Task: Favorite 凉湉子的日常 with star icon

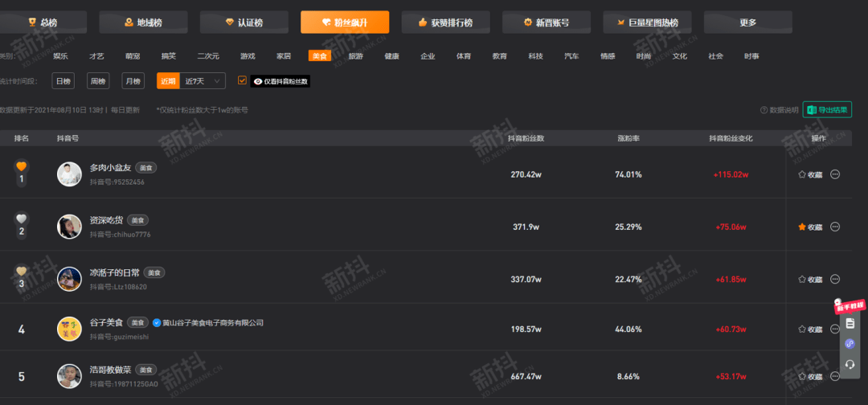Action: pyautogui.click(x=801, y=280)
